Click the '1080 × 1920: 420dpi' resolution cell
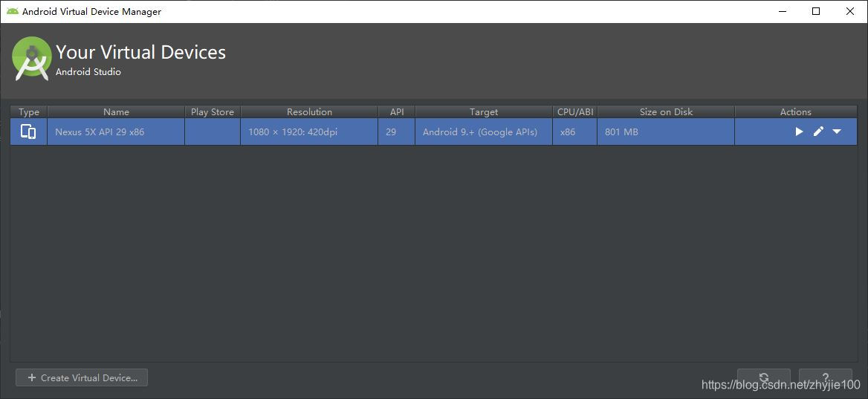This screenshot has height=399, width=868. pos(309,132)
